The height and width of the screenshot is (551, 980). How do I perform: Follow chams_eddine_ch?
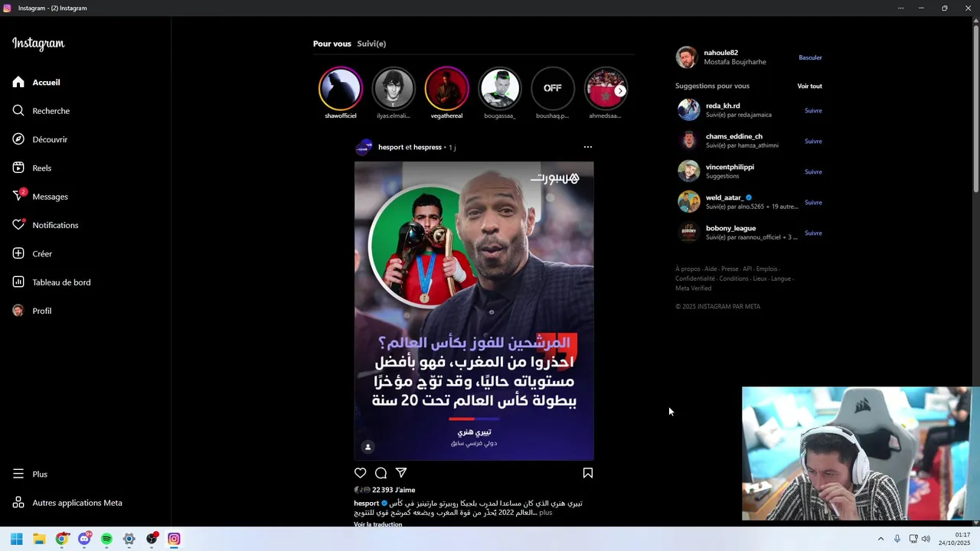813,141
